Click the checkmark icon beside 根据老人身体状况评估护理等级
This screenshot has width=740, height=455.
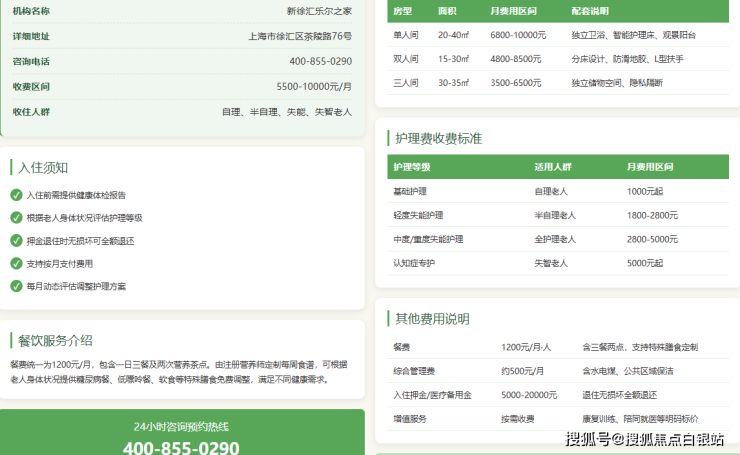[16, 218]
